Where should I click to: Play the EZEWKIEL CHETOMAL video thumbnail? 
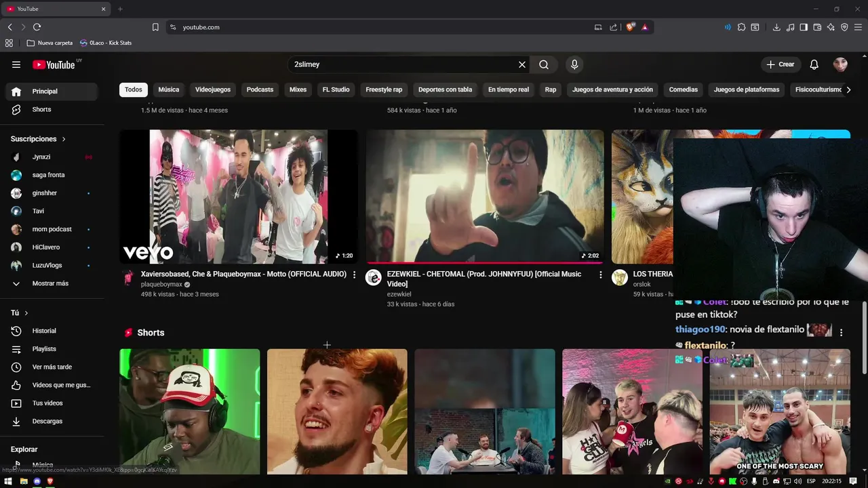485,197
